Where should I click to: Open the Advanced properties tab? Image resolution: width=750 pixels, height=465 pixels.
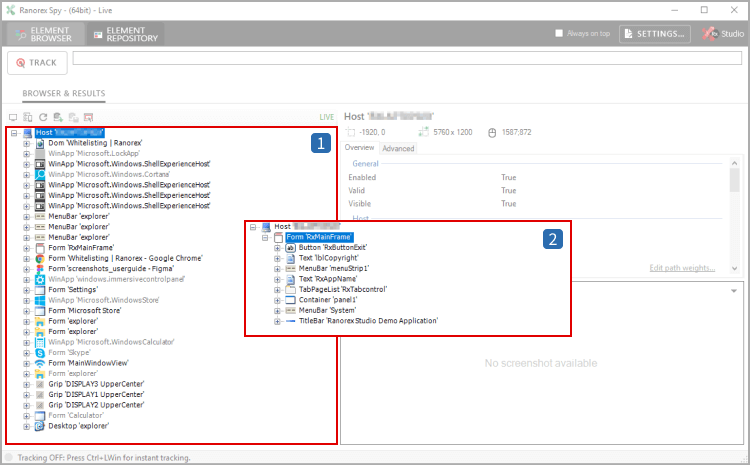click(x=398, y=148)
